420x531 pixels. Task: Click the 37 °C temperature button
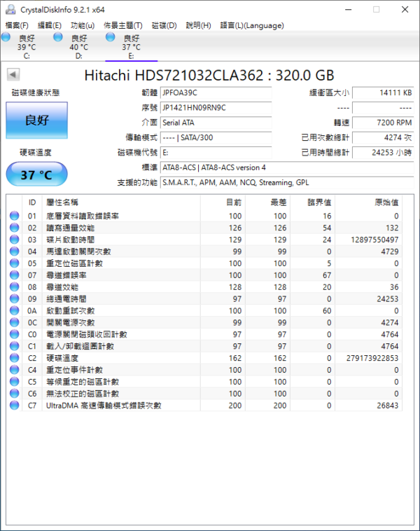tap(36, 174)
